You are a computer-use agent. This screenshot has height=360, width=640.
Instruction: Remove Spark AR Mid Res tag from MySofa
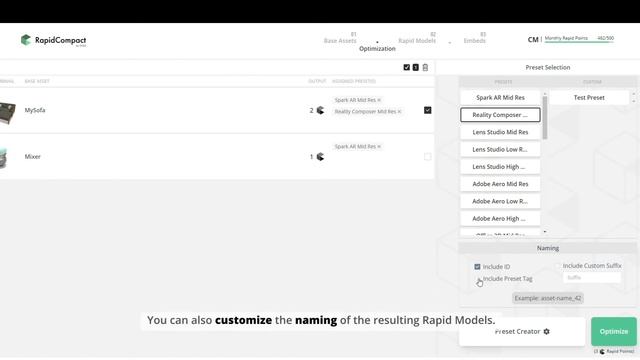(x=379, y=100)
